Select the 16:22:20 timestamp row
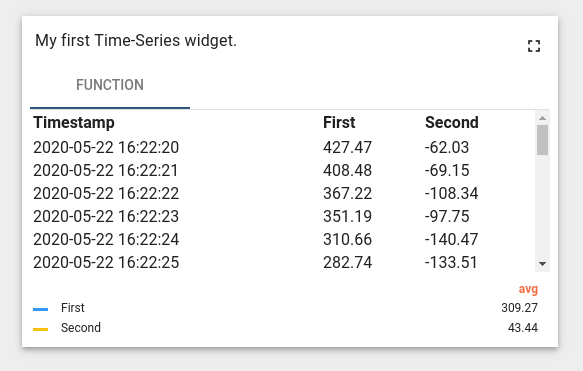The image size is (583, 371). (x=284, y=147)
